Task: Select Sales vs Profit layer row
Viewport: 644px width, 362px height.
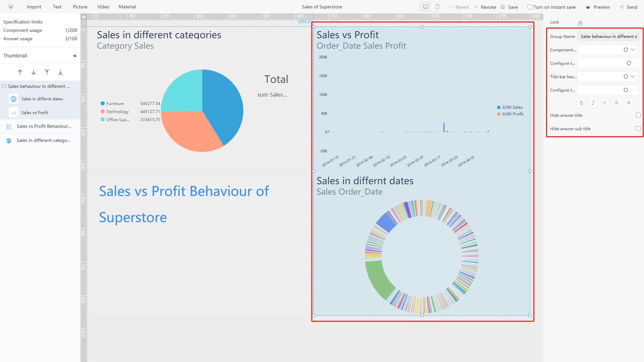Action: click(x=40, y=113)
